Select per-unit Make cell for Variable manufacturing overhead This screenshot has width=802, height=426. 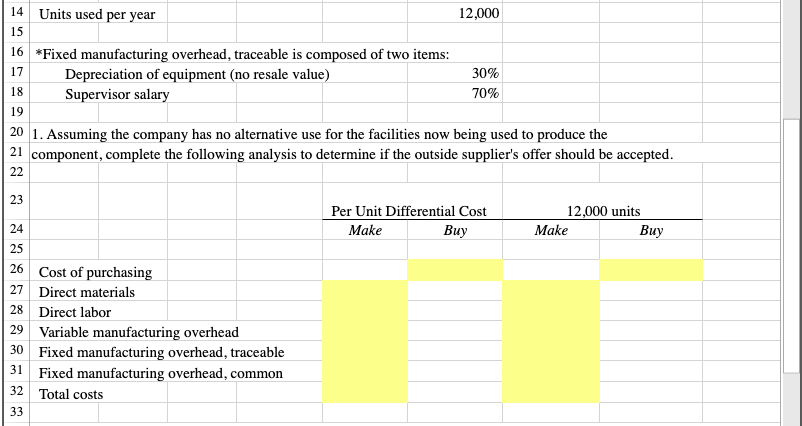365,331
